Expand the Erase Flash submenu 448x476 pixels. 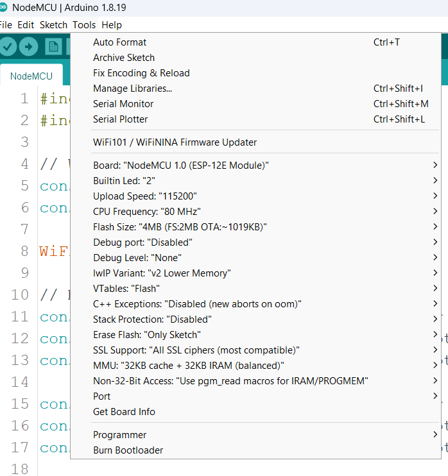255,335
